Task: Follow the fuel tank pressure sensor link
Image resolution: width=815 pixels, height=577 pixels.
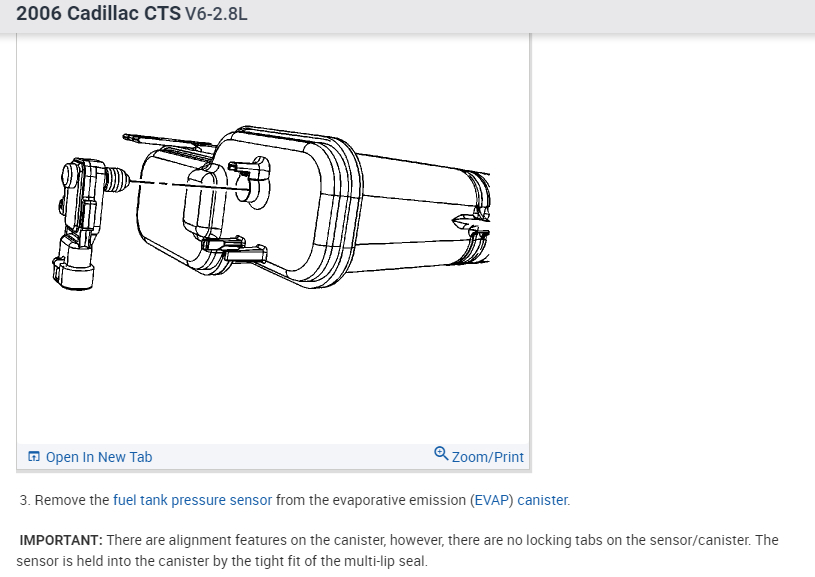Action: click(192, 500)
